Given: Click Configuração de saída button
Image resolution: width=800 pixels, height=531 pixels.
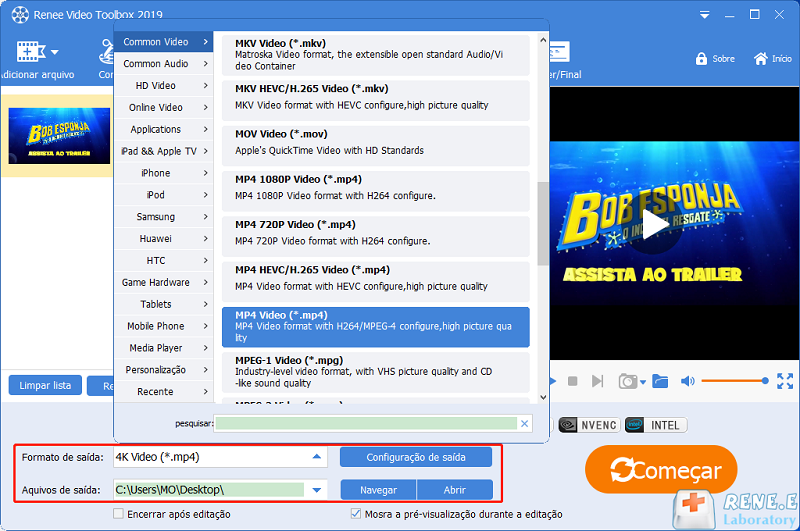Looking at the screenshot, I should pos(416,457).
